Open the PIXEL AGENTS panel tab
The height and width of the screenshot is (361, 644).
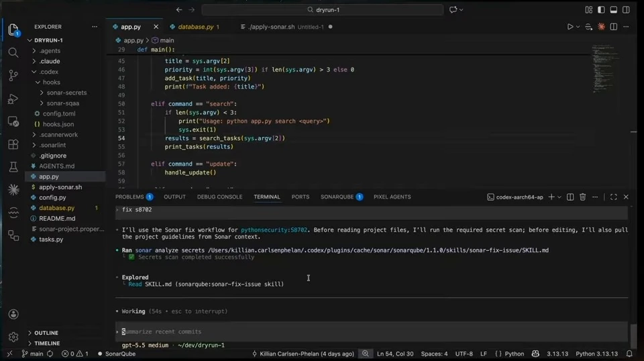click(x=392, y=197)
